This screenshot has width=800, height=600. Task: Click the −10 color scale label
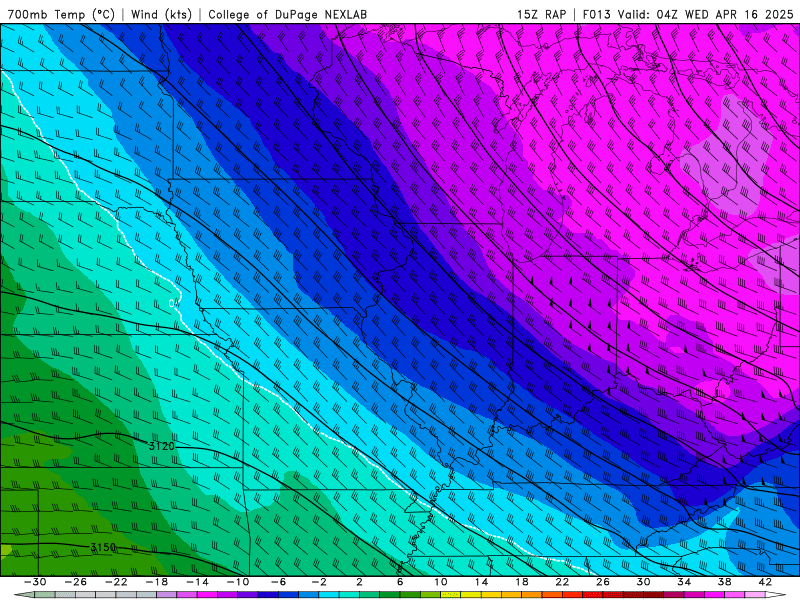click(x=238, y=582)
